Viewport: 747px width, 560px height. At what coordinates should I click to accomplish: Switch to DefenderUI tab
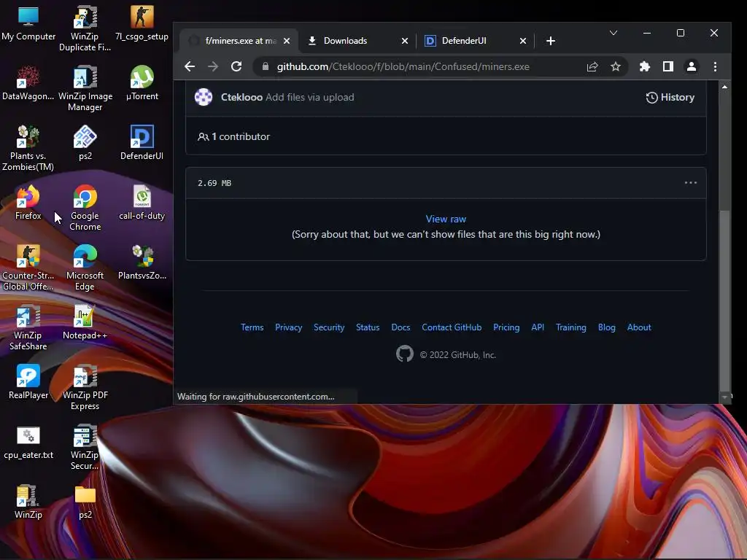475,41
